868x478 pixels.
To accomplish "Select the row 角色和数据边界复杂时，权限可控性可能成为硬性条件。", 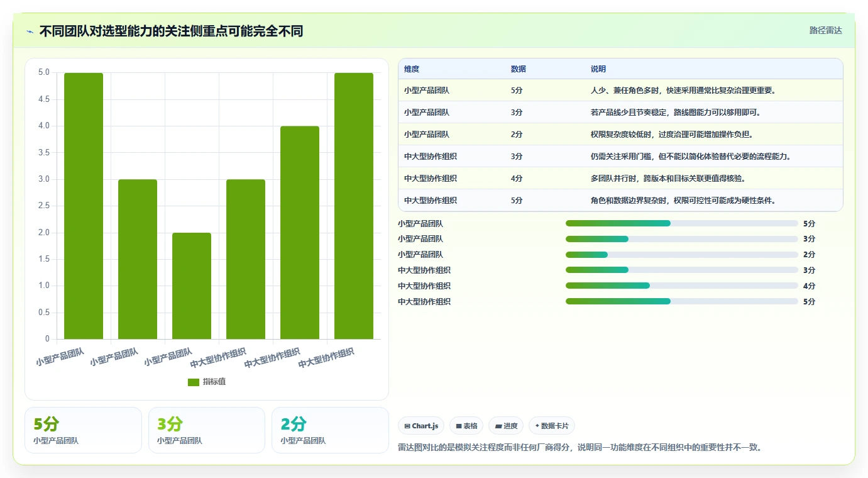I will pyautogui.click(x=620, y=200).
